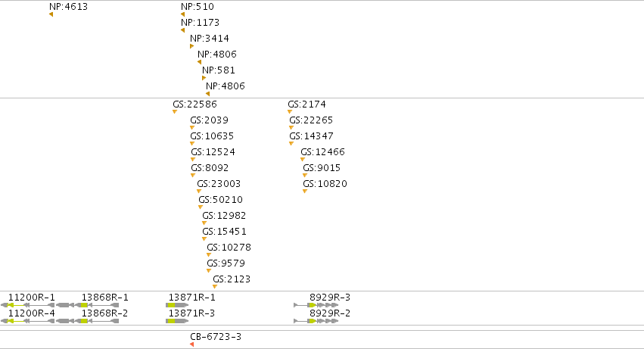This screenshot has width=644, height=349.
Task: Click the GS:10635 insertion triangle
Action: coord(191,144)
